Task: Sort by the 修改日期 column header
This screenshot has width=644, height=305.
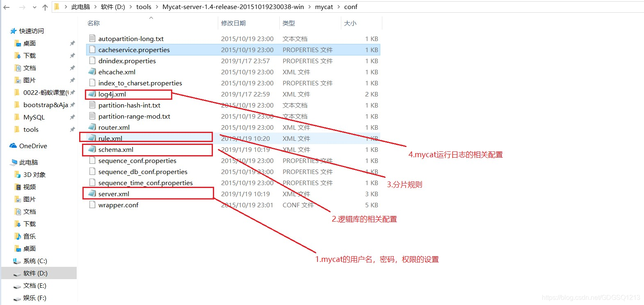Action: click(x=233, y=23)
